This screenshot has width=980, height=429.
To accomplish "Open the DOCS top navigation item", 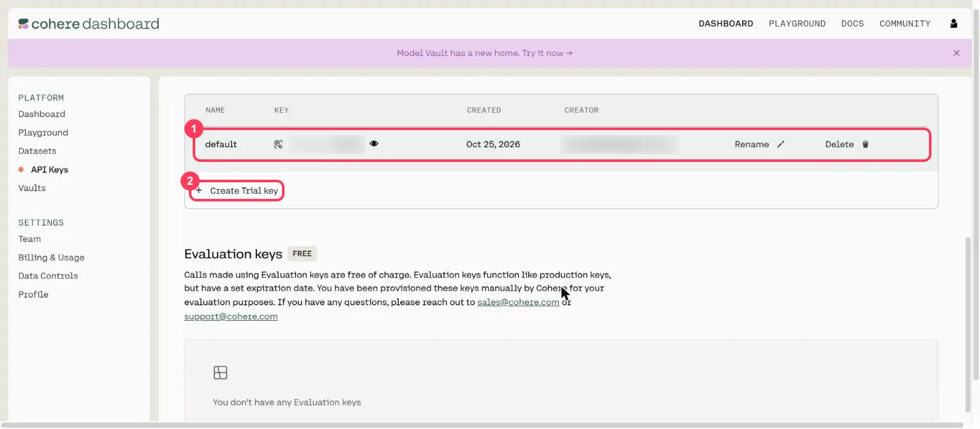I will (852, 24).
